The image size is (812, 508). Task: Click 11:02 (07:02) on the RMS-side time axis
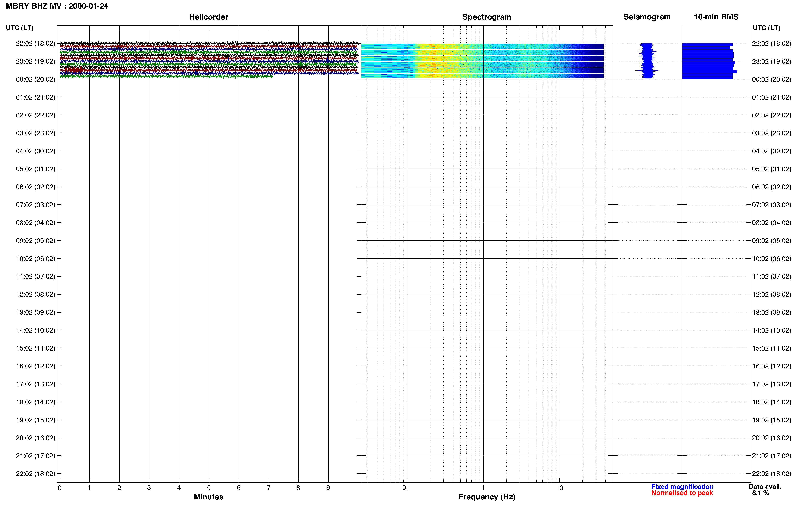point(772,277)
